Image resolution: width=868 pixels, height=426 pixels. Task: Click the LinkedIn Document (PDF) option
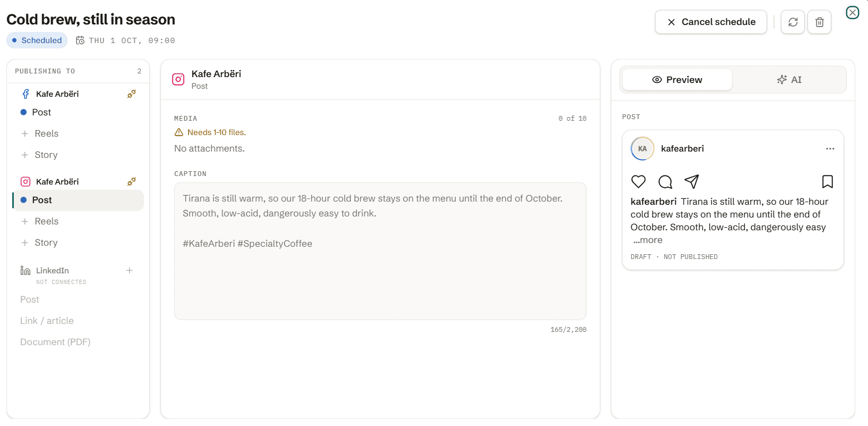point(55,342)
